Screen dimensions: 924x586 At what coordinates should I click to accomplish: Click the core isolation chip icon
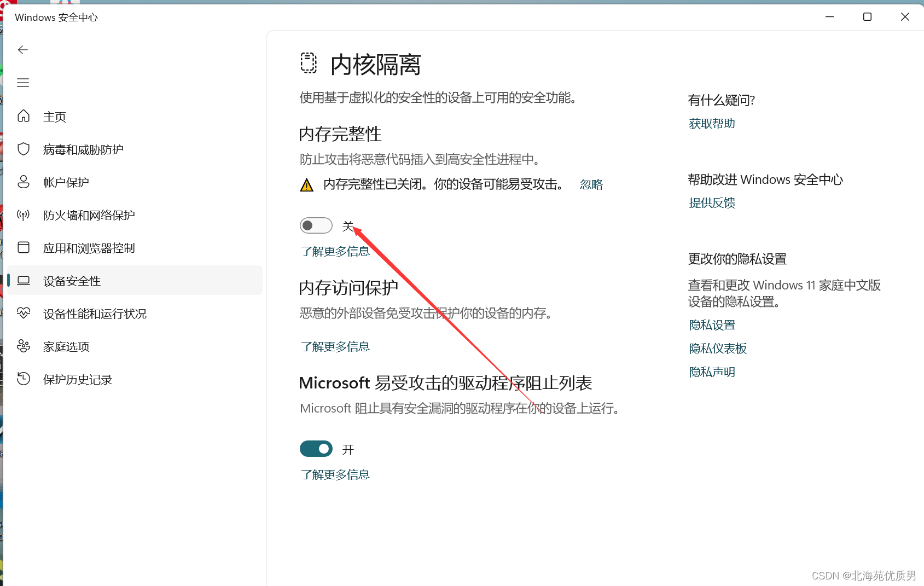pyautogui.click(x=309, y=63)
